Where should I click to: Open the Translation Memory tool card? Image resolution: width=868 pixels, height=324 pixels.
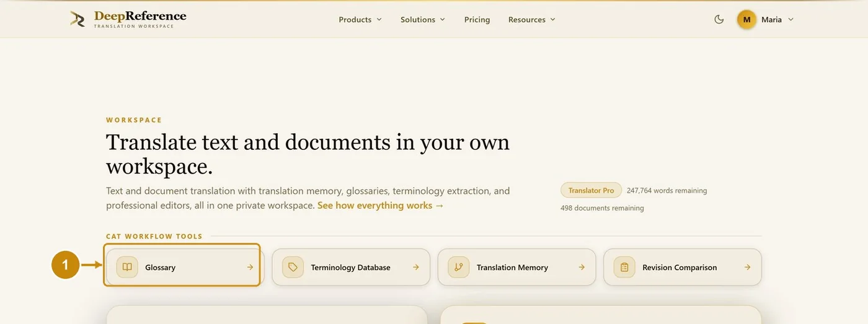(516, 267)
